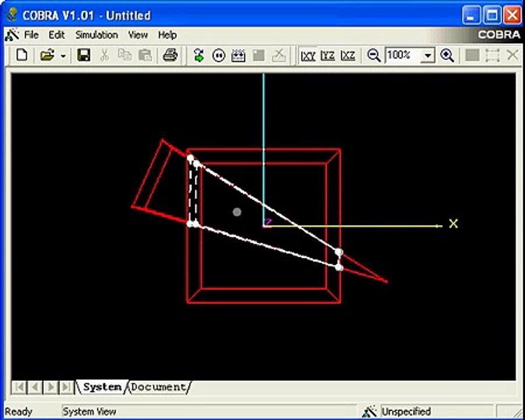Image resolution: width=525 pixels, height=420 pixels.
Task: Jump to the last tab with the scroll arrow
Action: tap(66, 387)
